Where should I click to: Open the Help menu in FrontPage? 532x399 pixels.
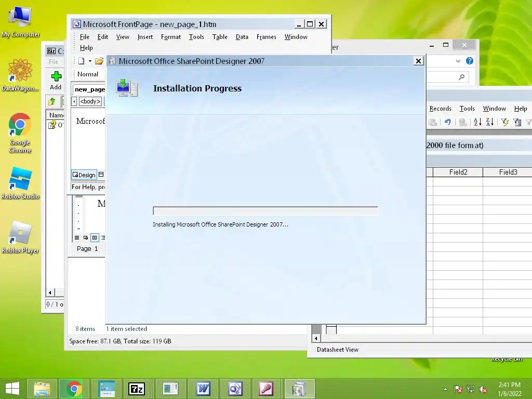[x=86, y=48]
